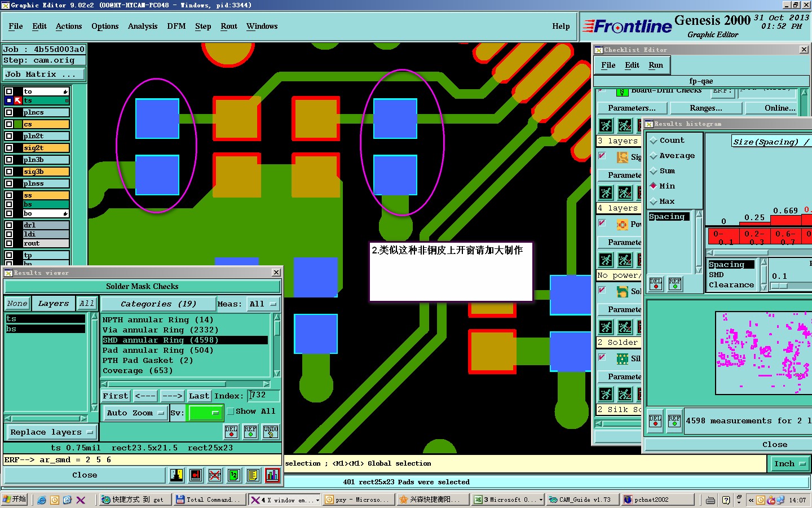Select the Average radio button in histogram
The width and height of the screenshot is (812, 508).
[x=654, y=156]
